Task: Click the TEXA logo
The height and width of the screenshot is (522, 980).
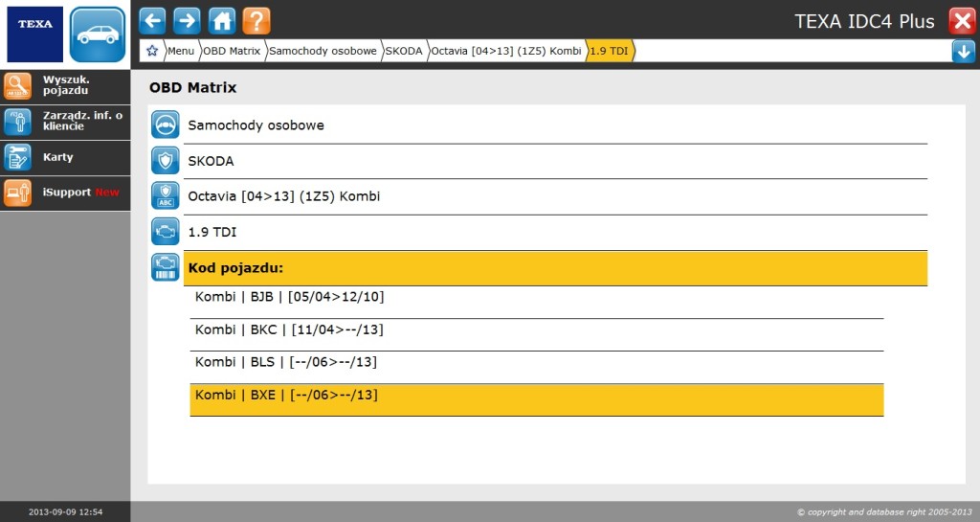Action: pos(35,34)
